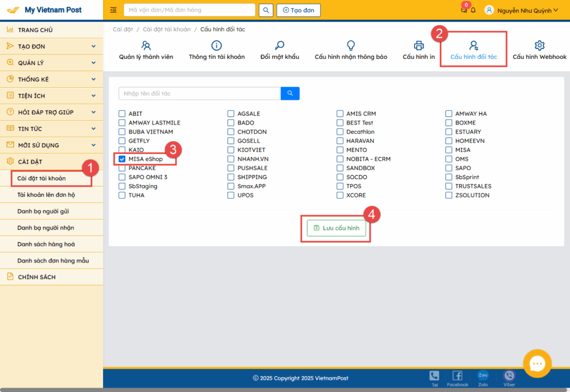570x392 pixels.
Task: Click the Viber icon in footer
Action: click(509, 376)
